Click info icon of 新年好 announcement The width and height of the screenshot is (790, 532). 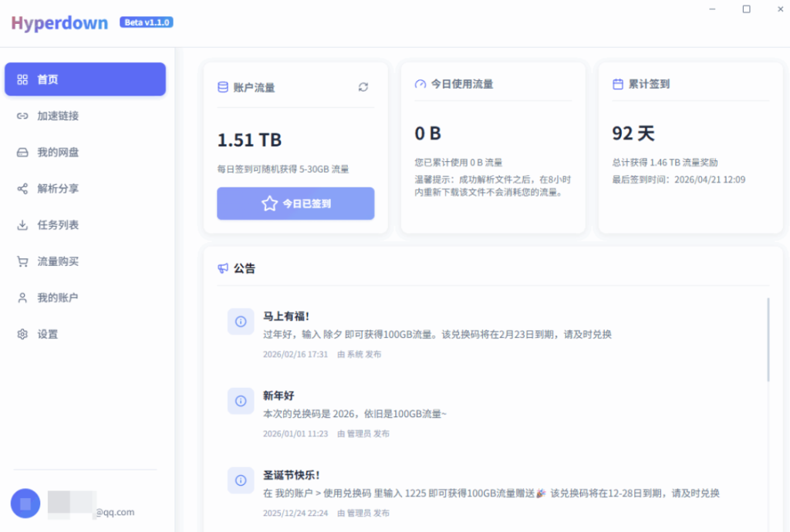coord(241,401)
